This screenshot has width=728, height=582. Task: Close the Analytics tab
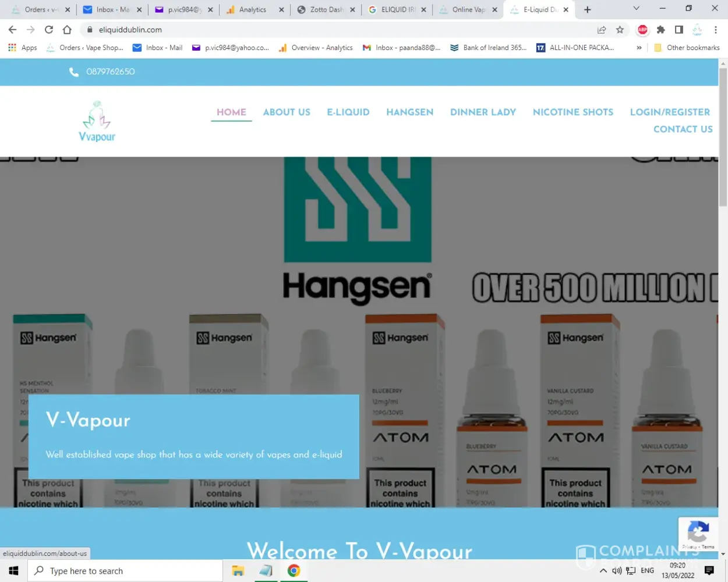(x=281, y=10)
